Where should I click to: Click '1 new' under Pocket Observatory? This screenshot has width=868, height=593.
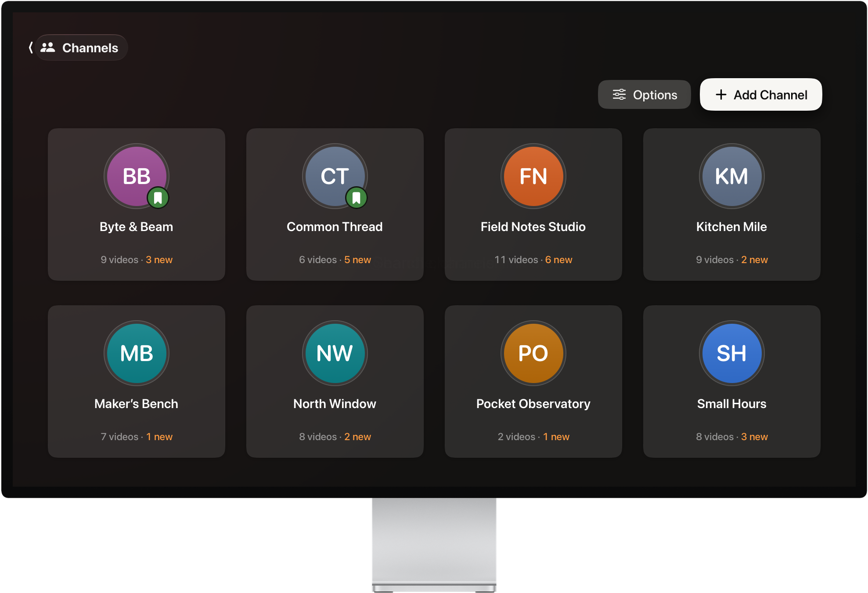[x=556, y=437]
